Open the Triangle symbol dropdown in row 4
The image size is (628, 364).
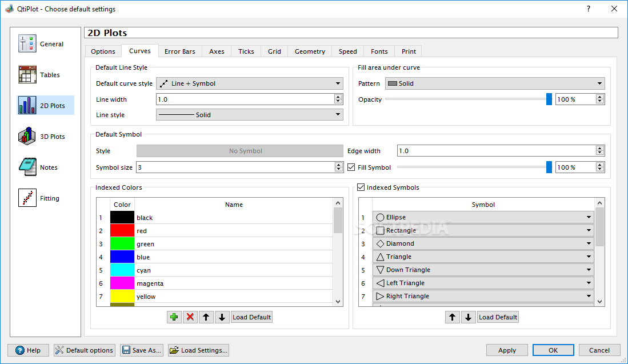[x=483, y=257]
